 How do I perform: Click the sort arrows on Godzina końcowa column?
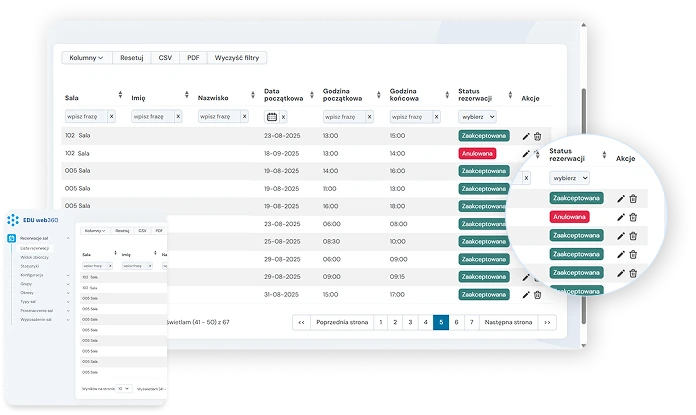[447, 94]
